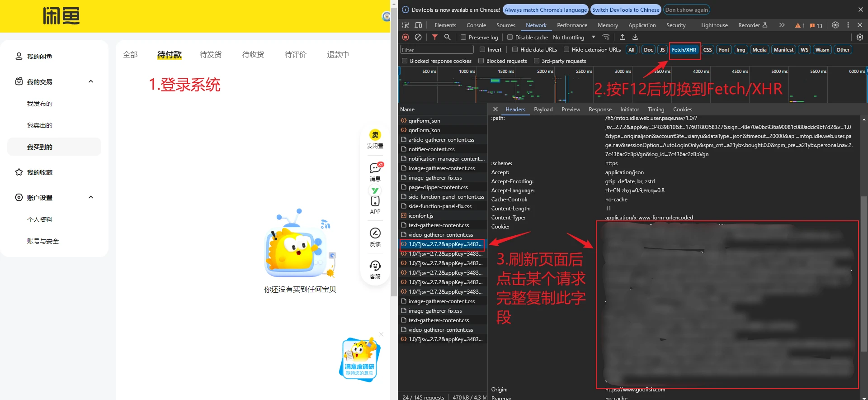Click Always match Chrome's language button
The height and width of the screenshot is (400, 868).
coord(546,10)
